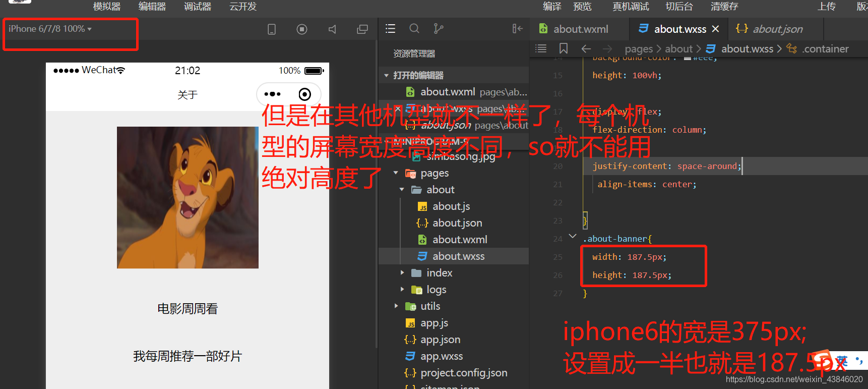Click the 上传 toolbar button
868x389 pixels.
point(827,7)
